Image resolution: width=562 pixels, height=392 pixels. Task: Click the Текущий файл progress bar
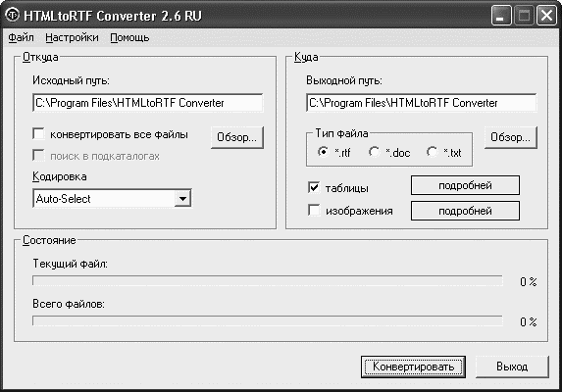tap(268, 281)
